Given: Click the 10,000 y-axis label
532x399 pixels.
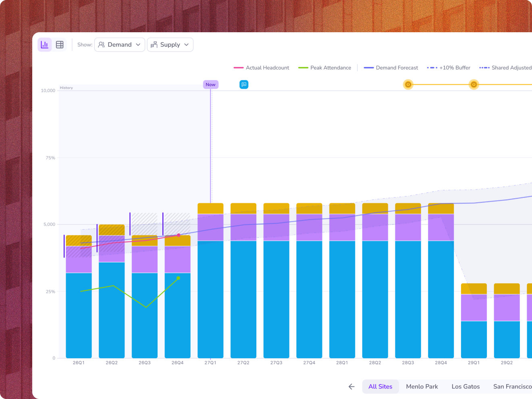Looking at the screenshot, I should click(48, 91).
